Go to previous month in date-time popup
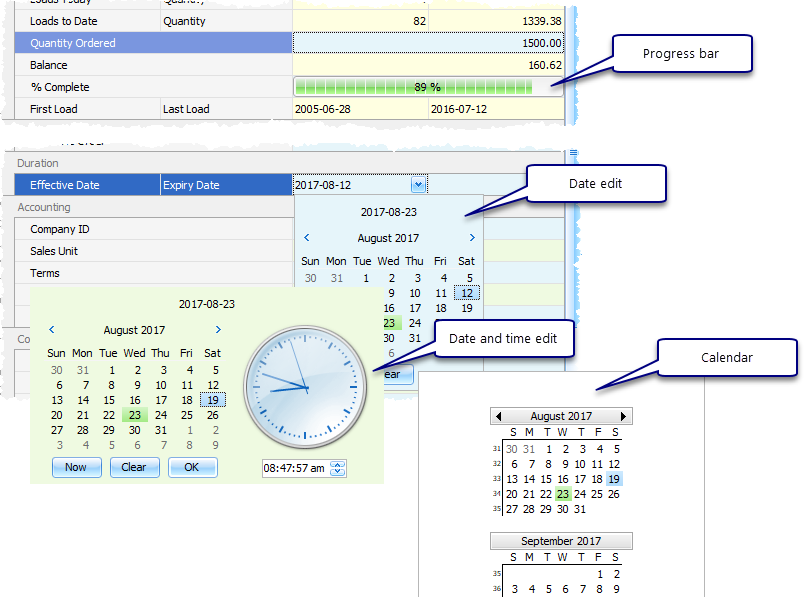The height and width of the screenshot is (597, 804). click(52, 330)
